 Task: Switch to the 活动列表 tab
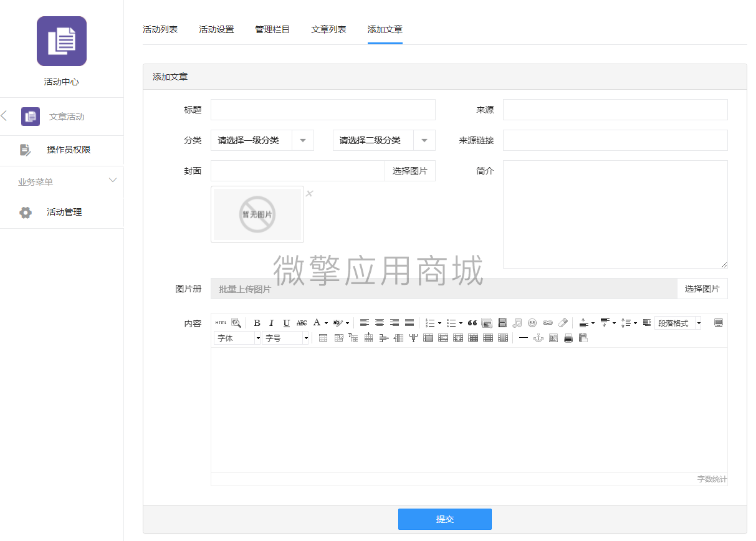pos(160,29)
